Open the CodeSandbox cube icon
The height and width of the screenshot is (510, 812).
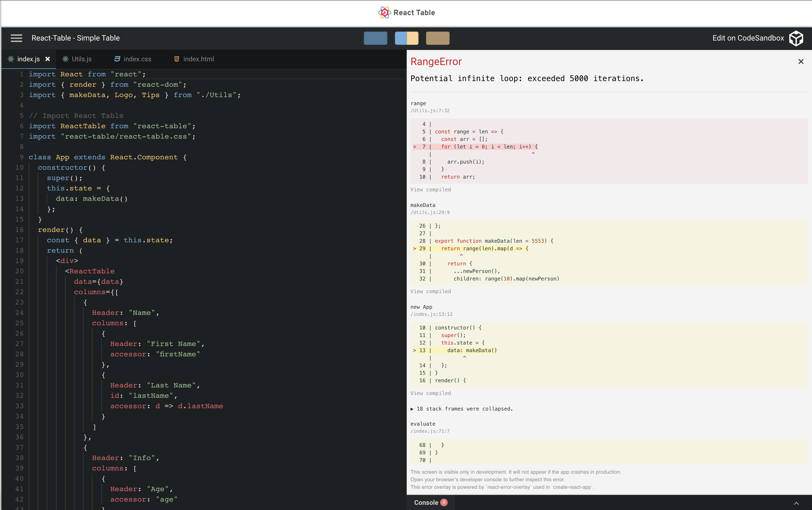pyautogui.click(x=796, y=38)
